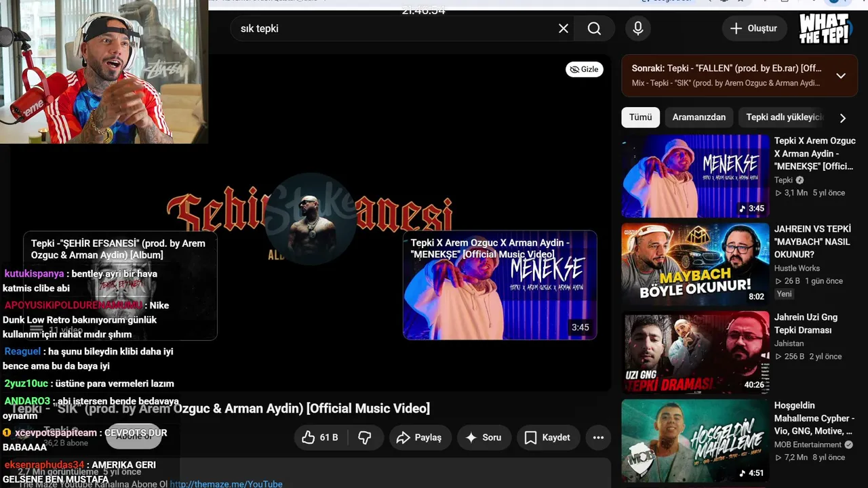
Task: Open the Hoşgeldin Mahalleme thumbnail
Action: tap(695, 441)
